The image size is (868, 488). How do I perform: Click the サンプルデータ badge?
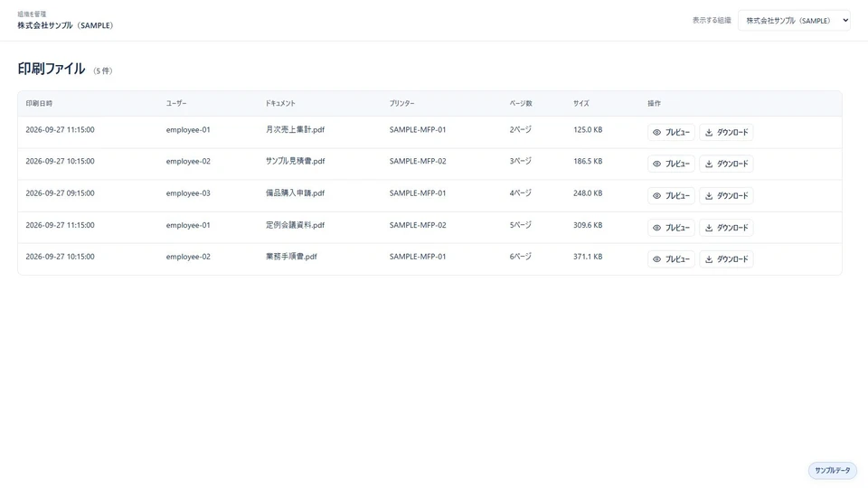coord(832,470)
